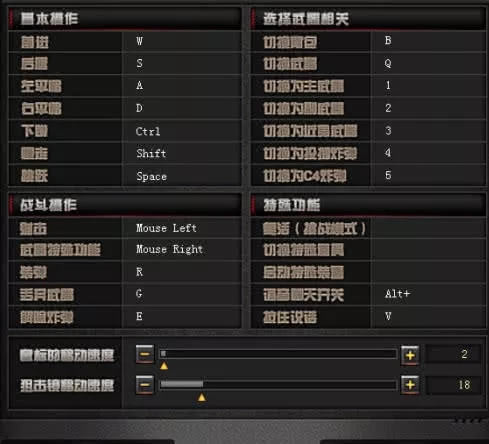Image resolution: width=489 pixels, height=444 pixels.
Task: Select the R reload key binding
Action: point(181,272)
